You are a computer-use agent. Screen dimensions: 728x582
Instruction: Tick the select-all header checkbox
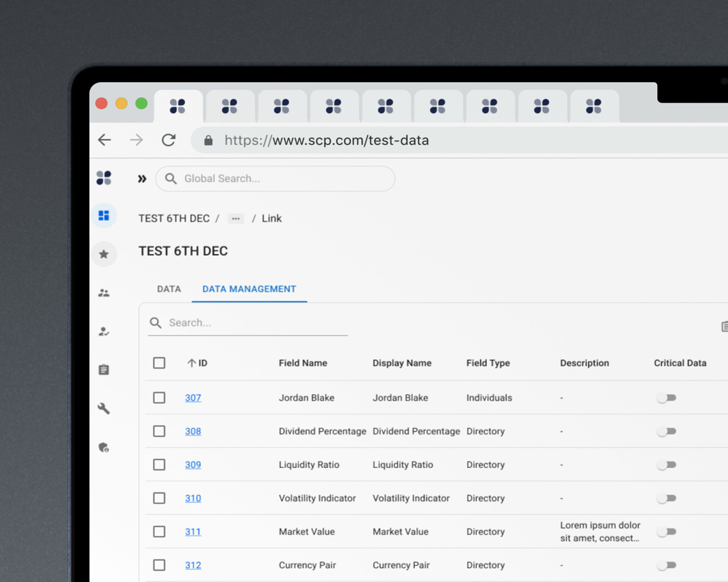[x=159, y=363]
